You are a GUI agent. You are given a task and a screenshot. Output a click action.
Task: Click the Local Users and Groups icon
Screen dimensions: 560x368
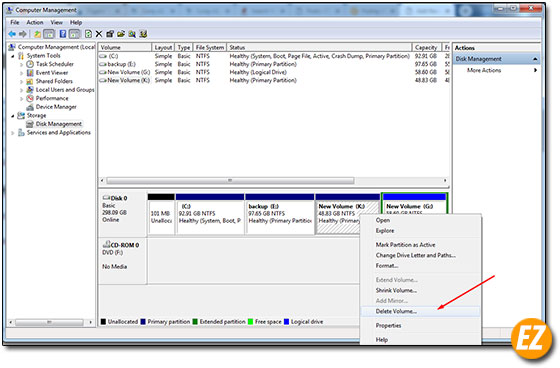tap(30, 90)
